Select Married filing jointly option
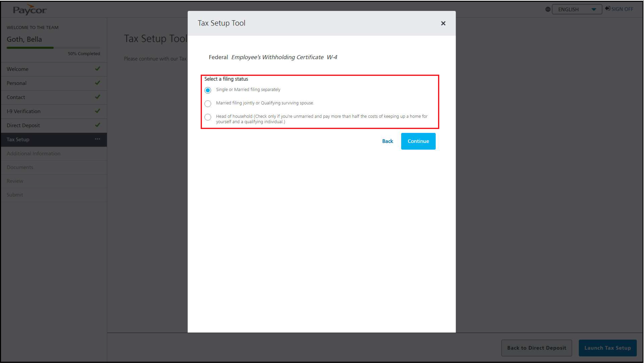The height and width of the screenshot is (363, 644). click(x=208, y=104)
